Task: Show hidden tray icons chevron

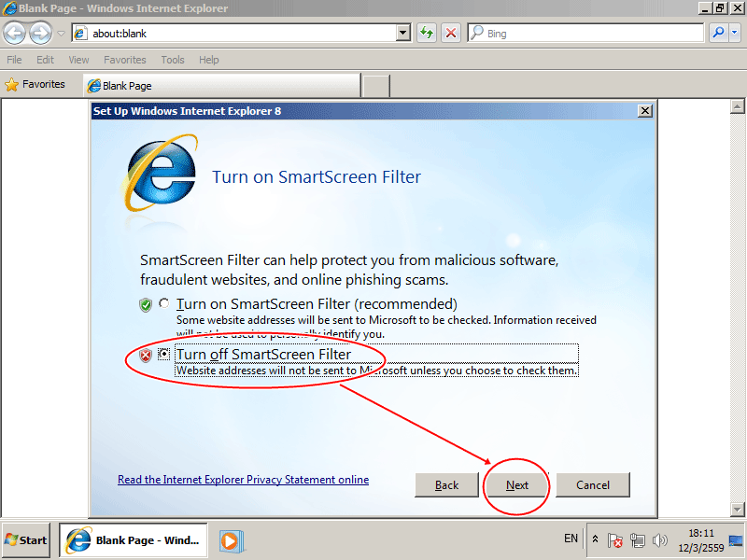Action: (595, 539)
